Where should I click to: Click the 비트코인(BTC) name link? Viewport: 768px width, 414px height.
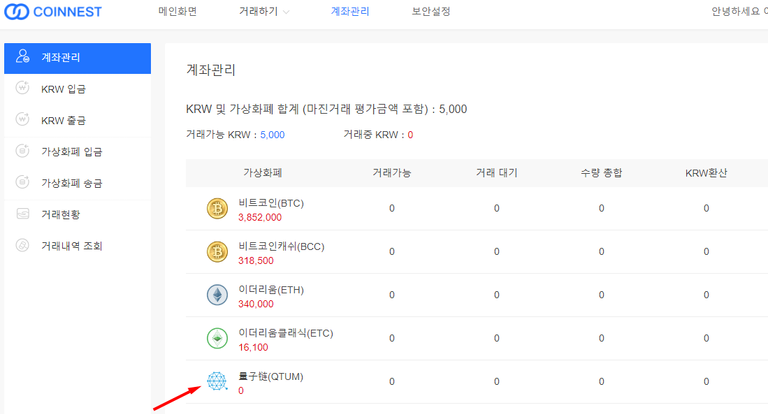click(271, 203)
